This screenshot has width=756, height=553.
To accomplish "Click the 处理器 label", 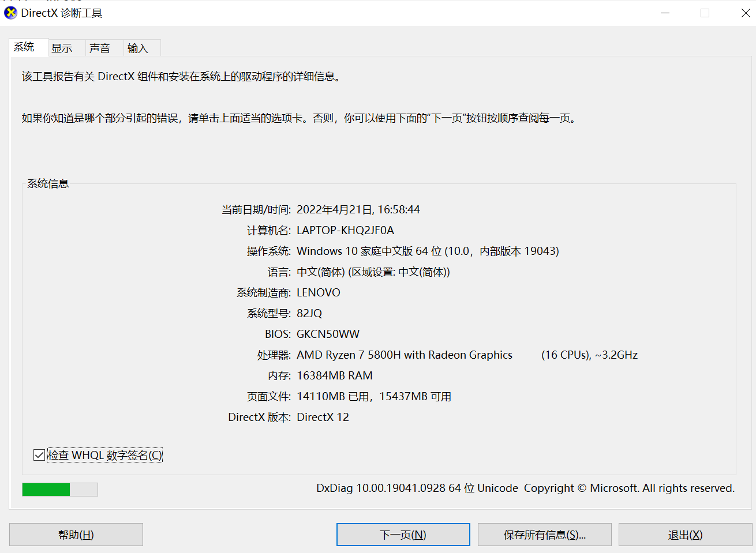I will pyautogui.click(x=274, y=355).
